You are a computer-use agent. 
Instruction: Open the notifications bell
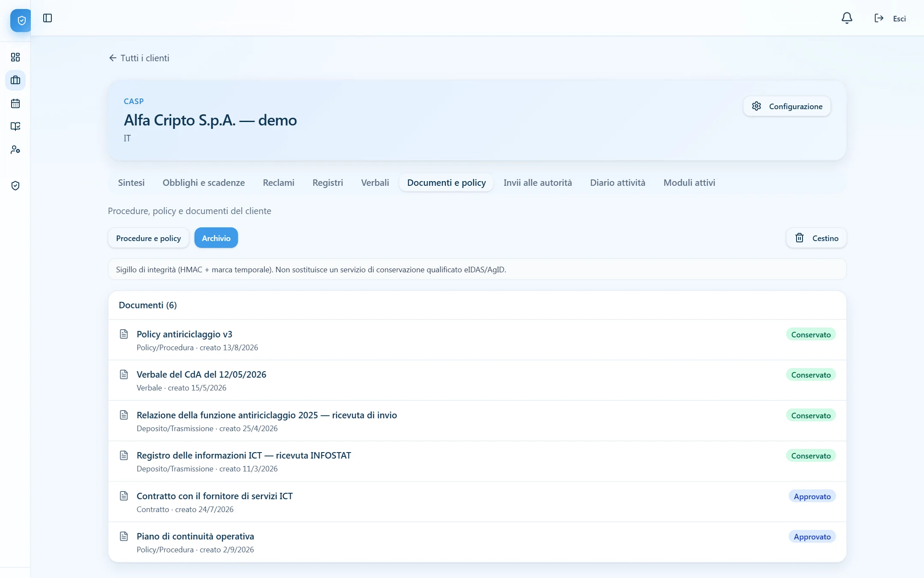pos(847,18)
